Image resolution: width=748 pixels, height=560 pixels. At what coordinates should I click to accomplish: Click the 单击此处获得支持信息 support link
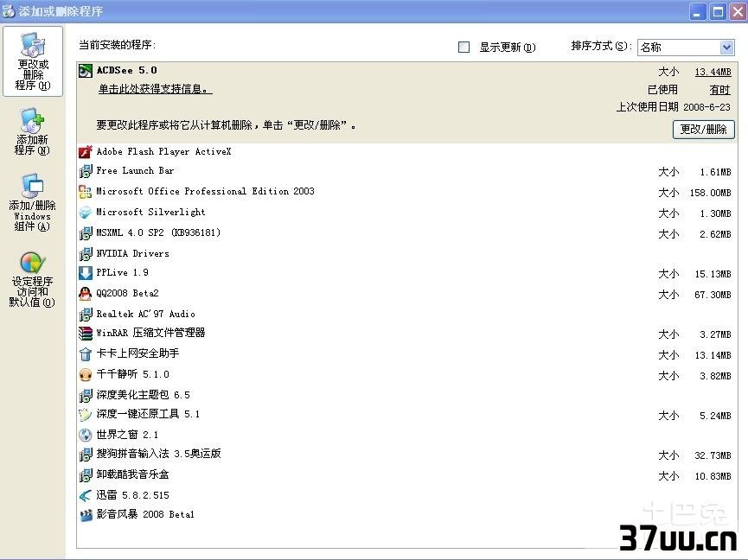tap(155, 89)
